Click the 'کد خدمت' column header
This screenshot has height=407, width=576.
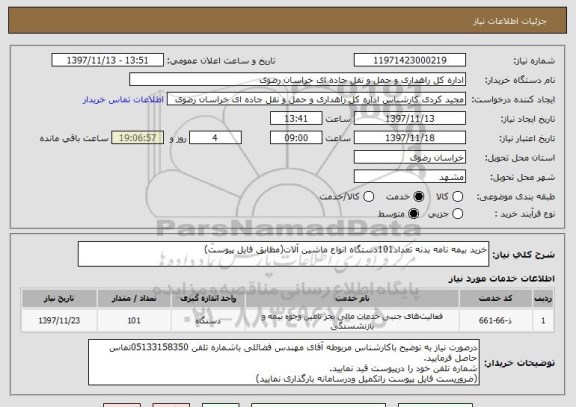point(496,298)
